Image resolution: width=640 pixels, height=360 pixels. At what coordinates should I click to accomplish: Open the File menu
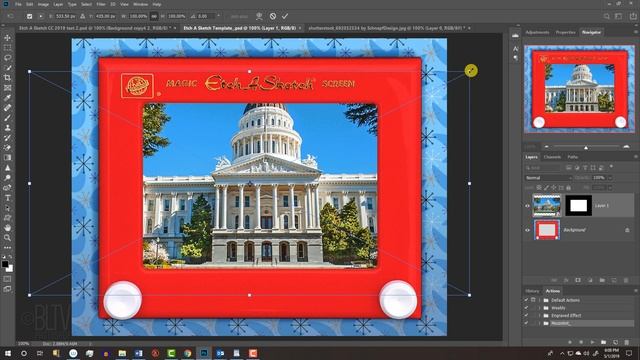[18, 4]
